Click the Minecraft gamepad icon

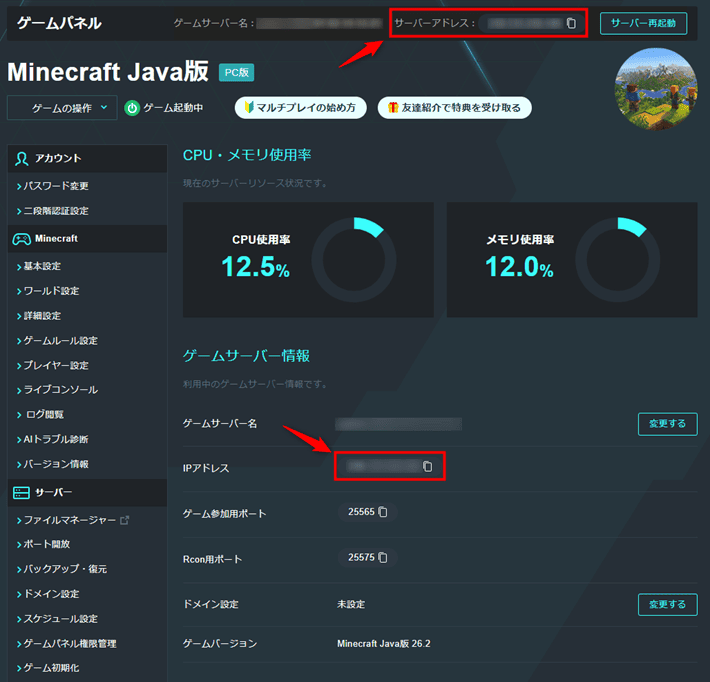tap(22, 239)
